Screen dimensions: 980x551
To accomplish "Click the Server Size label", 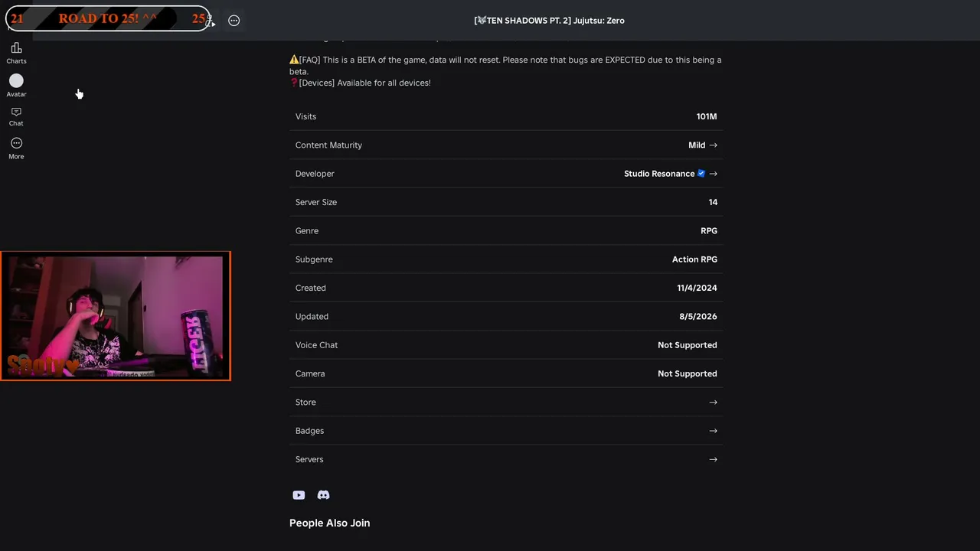I will [x=316, y=202].
